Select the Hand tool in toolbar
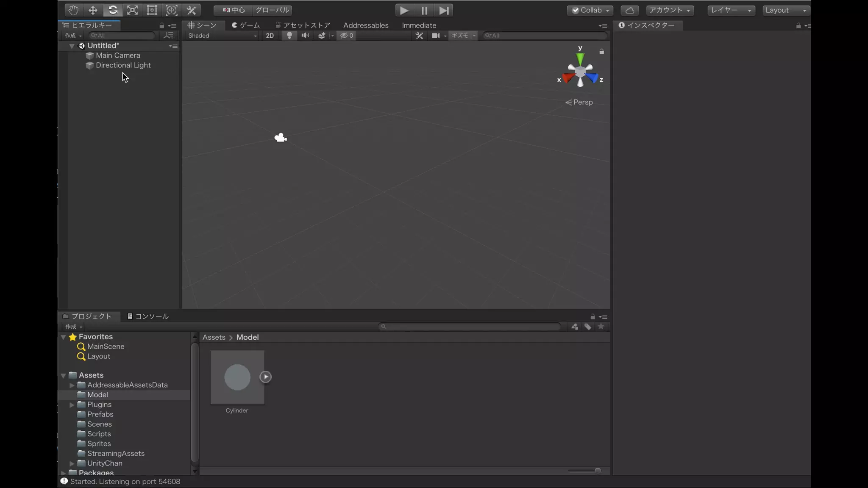Image resolution: width=868 pixels, height=488 pixels. click(73, 10)
